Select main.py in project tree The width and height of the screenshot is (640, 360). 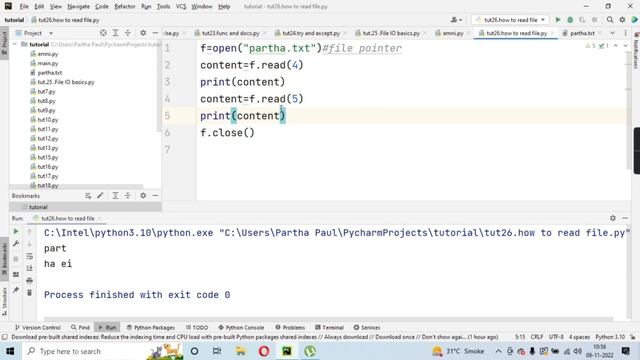[x=47, y=63]
